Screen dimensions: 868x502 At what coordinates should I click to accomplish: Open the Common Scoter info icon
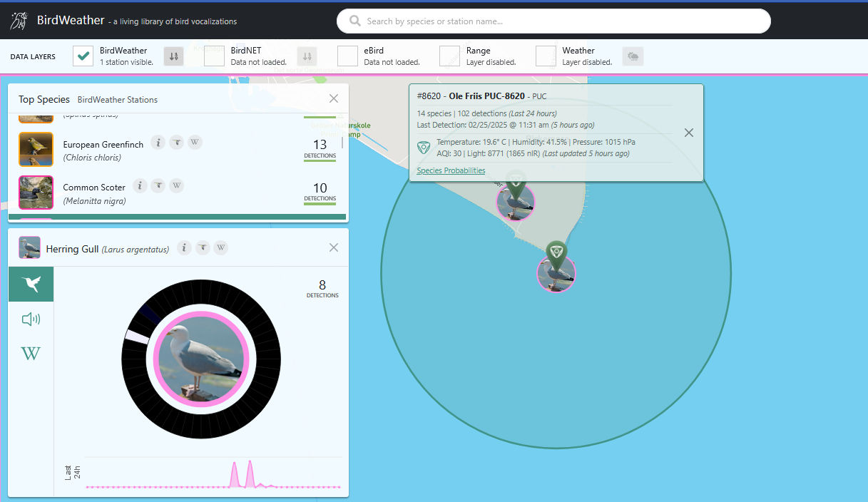coord(141,186)
